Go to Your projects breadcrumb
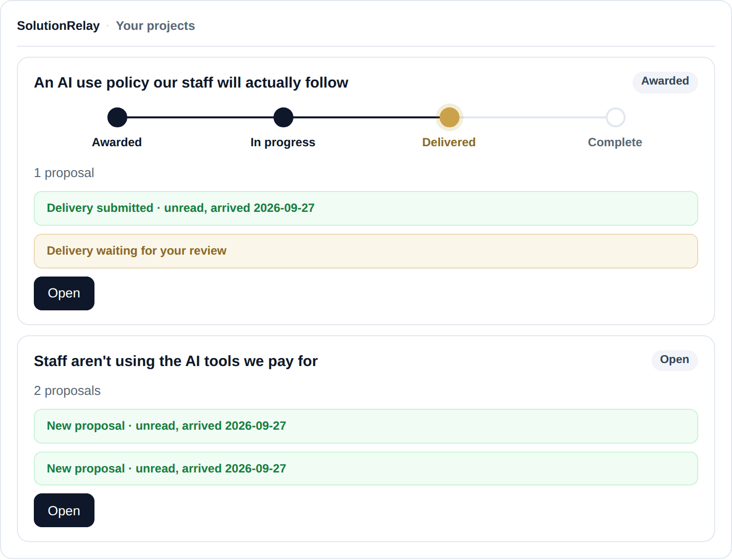This screenshot has height=560, width=732. coord(155,26)
